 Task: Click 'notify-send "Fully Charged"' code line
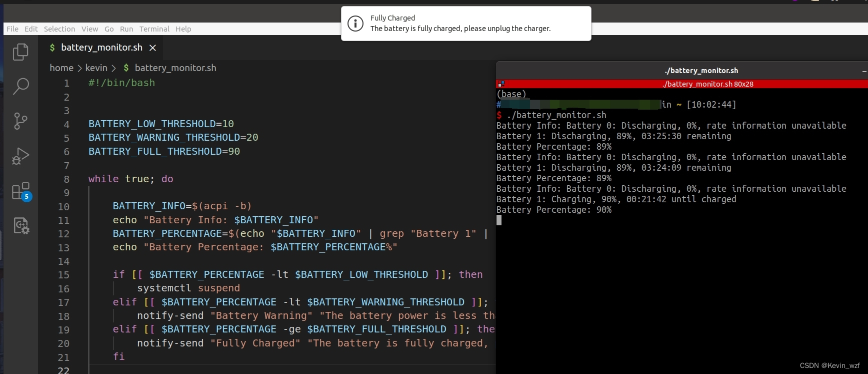(312, 343)
